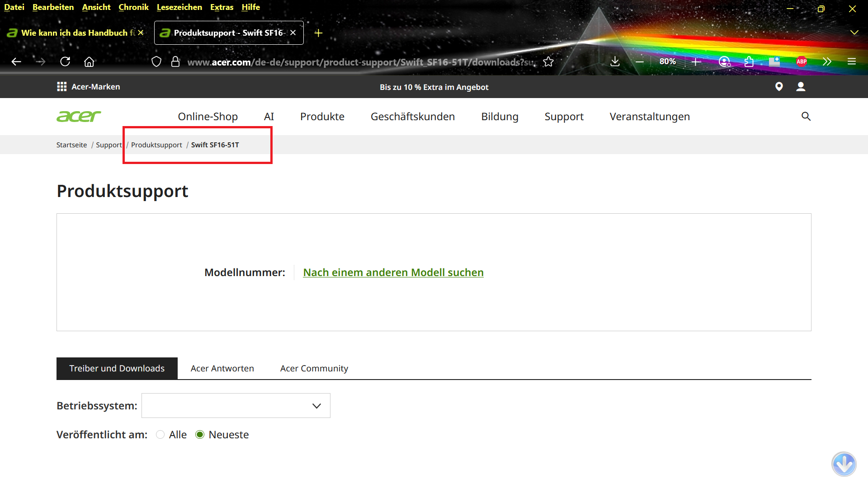Open the browser hamburger menu
The width and height of the screenshot is (868, 488).
tap(852, 62)
